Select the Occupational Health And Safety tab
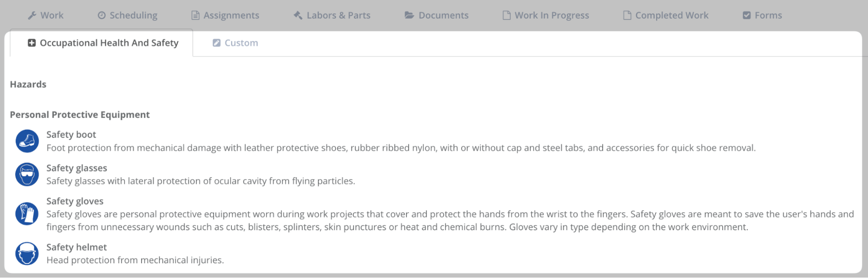Viewport: 868px width, 278px height. tap(109, 43)
